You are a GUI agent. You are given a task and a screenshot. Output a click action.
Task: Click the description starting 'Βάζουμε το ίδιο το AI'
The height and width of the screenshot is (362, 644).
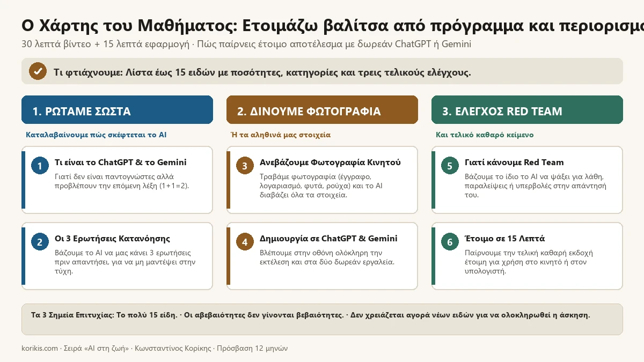point(536,186)
